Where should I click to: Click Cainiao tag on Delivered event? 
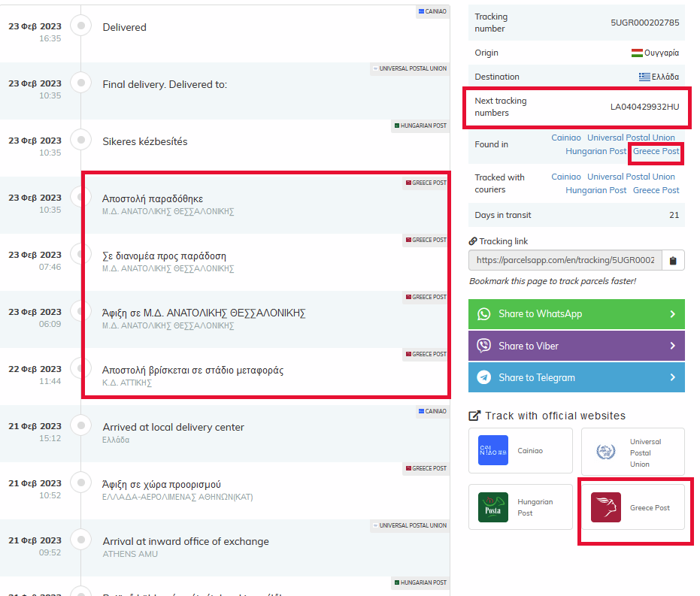(432, 11)
